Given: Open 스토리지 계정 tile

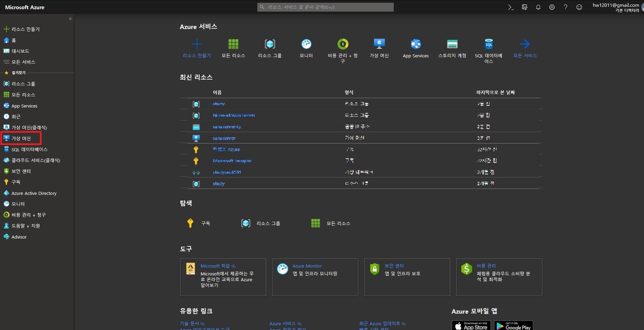Looking at the screenshot, I should pos(452,48).
